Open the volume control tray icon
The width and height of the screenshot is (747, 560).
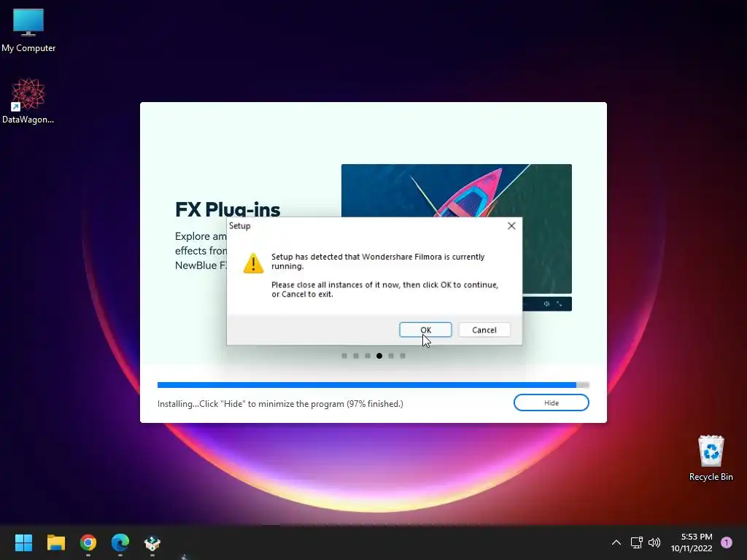coord(654,542)
